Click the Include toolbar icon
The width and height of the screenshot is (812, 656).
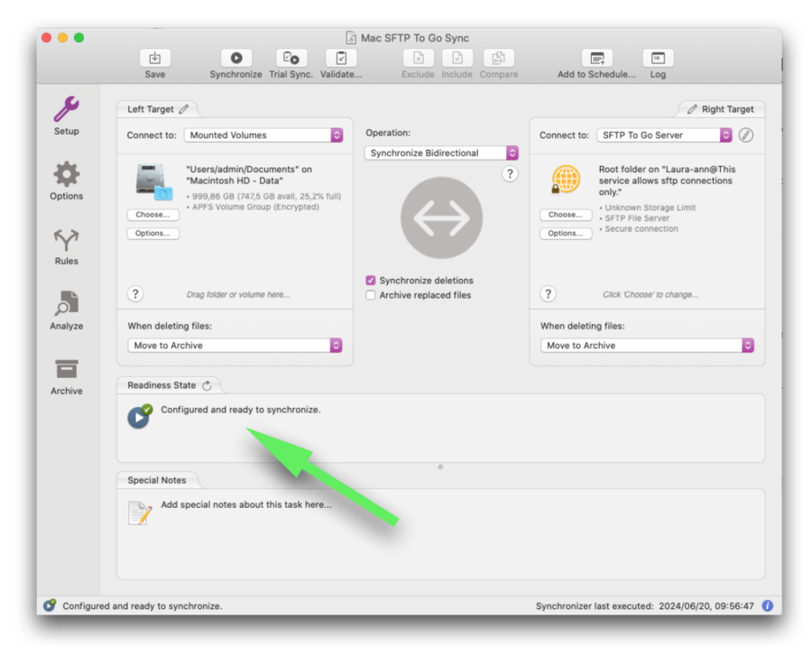pyautogui.click(x=457, y=58)
